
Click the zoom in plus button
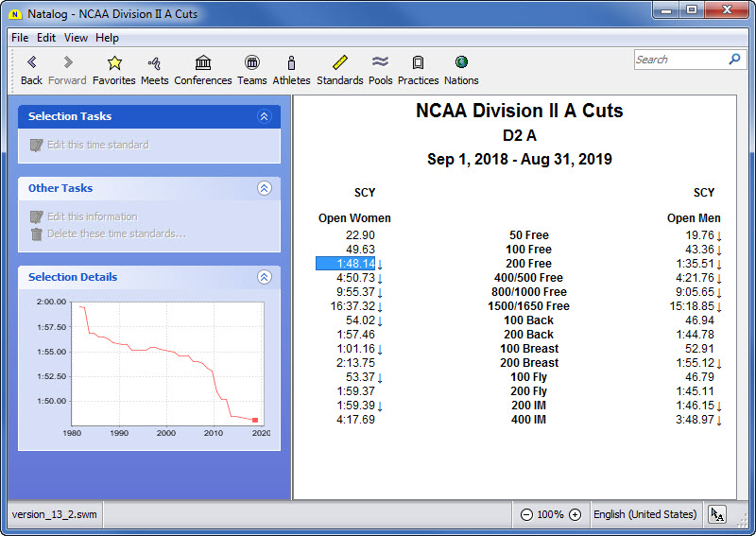(x=575, y=515)
